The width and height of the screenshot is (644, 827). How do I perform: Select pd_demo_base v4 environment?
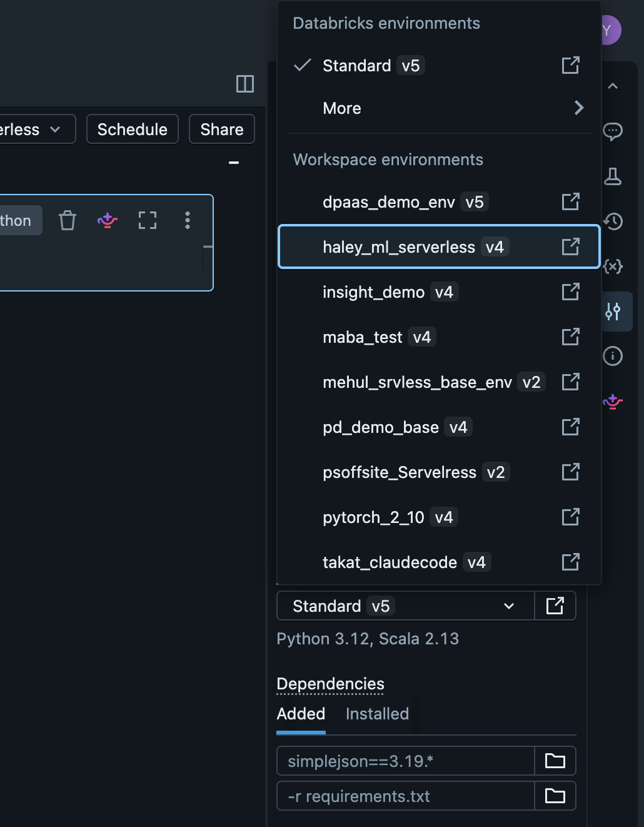[439, 427]
